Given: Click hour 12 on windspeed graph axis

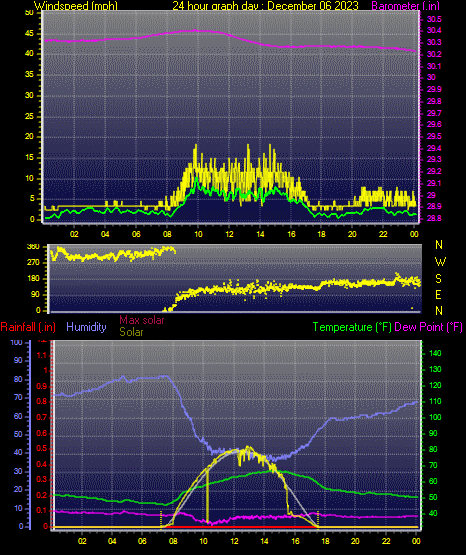Looking at the screenshot, I should [229, 234].
